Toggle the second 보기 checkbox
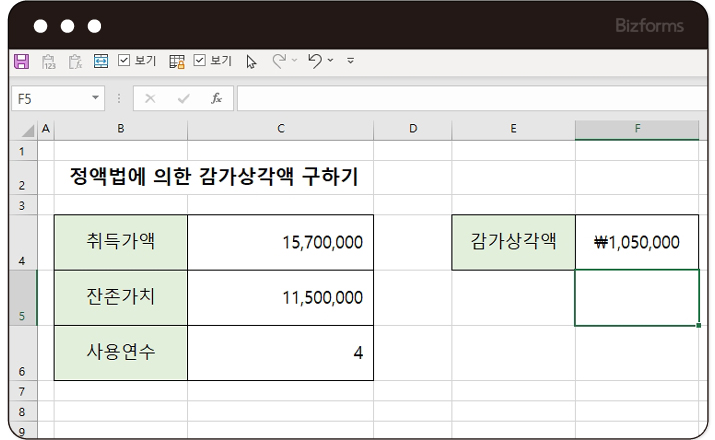The image size is (715, 440). [199, 60]
